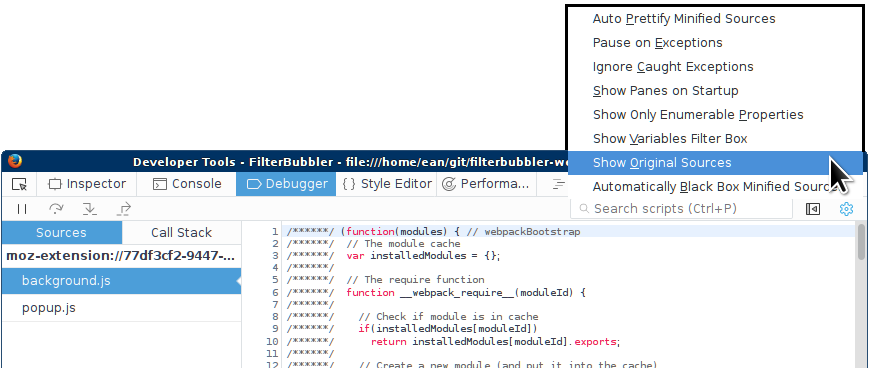Click line number 1 gutter

pyautogui.click(x=274, y=231)
